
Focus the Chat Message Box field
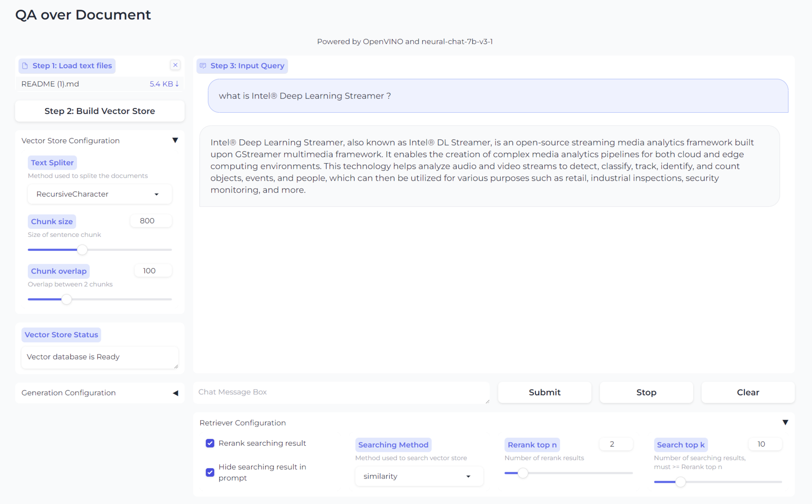pyautogui.click(x=341, y=392)
